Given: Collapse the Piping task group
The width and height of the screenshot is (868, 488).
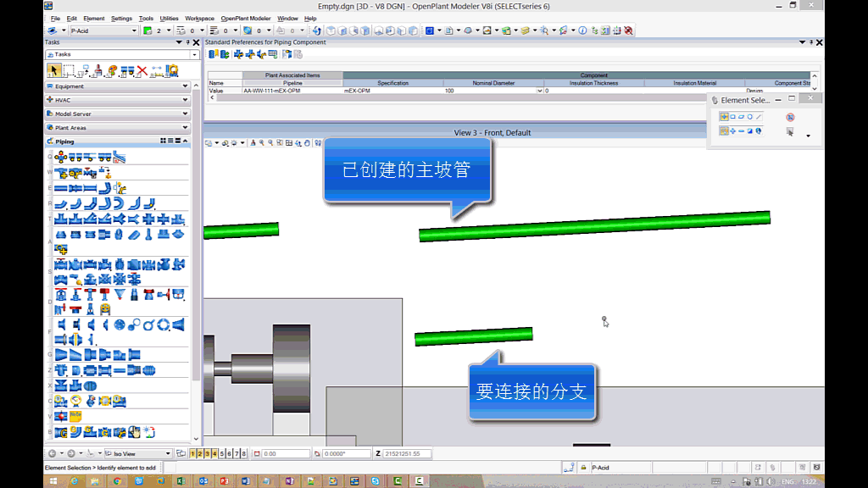Looking at the screenshot, I should [x=186, y=141].
